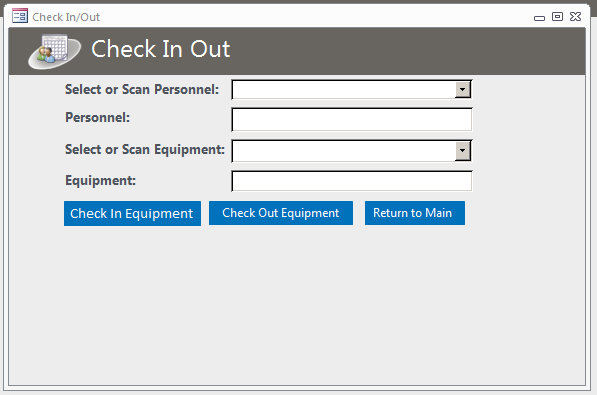Focus the Personnel text field
This screenshot has width=597, height=395.
click(x=352, y=120)
